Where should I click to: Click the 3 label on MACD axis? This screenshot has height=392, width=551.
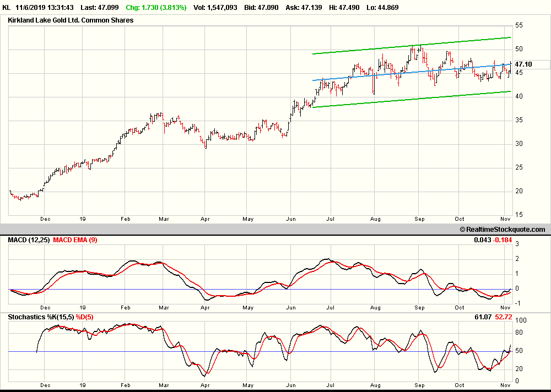(x=517, y=244)
